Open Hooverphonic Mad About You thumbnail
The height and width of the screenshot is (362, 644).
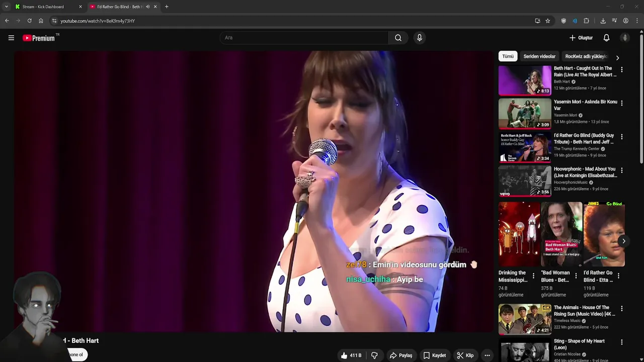tap(525, 181)
